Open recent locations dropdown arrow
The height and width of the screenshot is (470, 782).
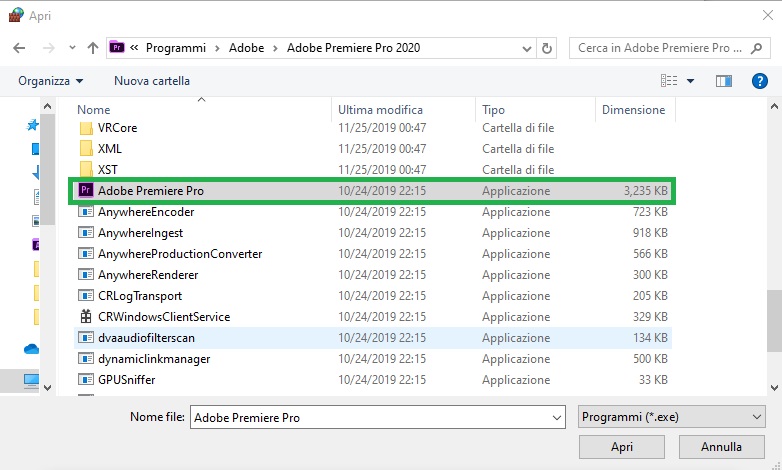(x=72, y=48)
